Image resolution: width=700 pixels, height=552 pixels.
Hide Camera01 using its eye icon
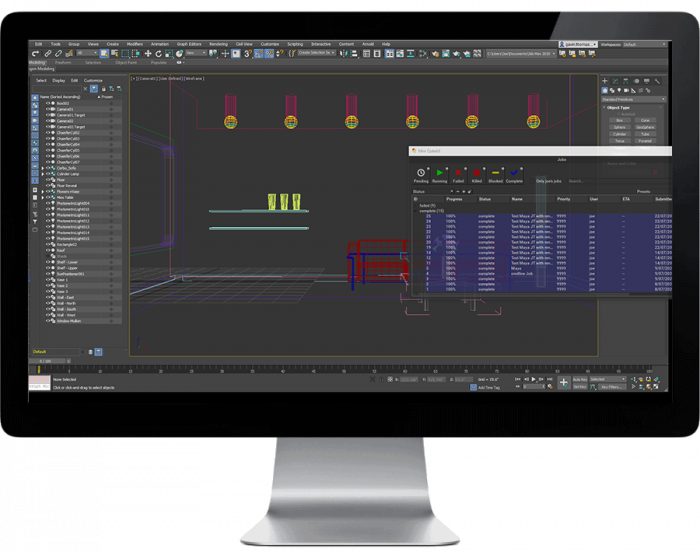click(x=48, y=109)
